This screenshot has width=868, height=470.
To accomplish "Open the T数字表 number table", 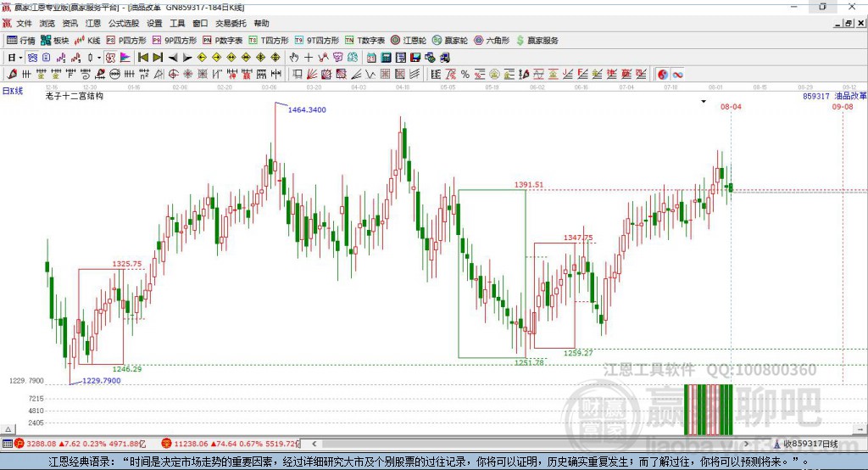I will pos(364,41).
